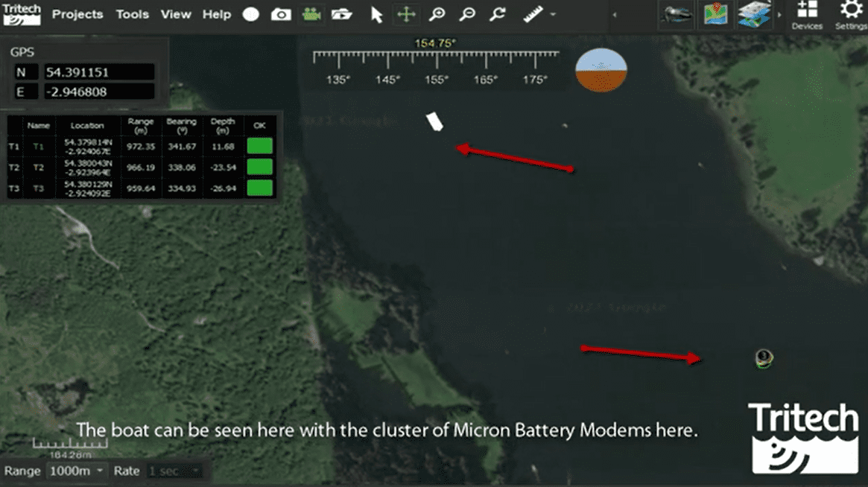The width and height of the screenshot is (868, 487).
Task: Activate the pan/move map tool
Action: 405,14
